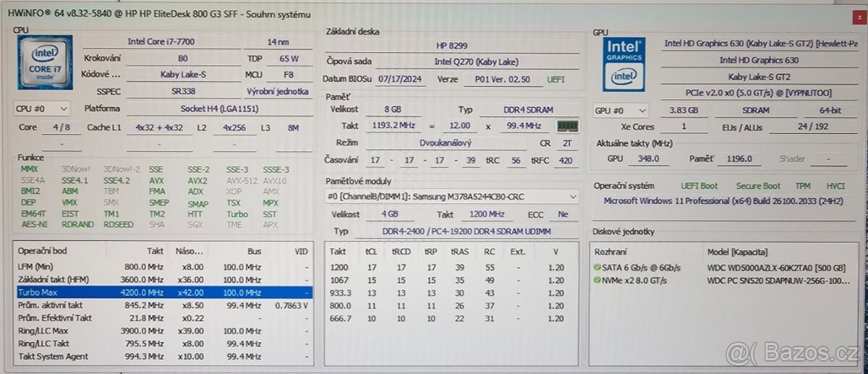This screenshot has width=868, height=374.
Task: Click the BIOS date 07/17/2024 field
Action: (x=400, y=79)
